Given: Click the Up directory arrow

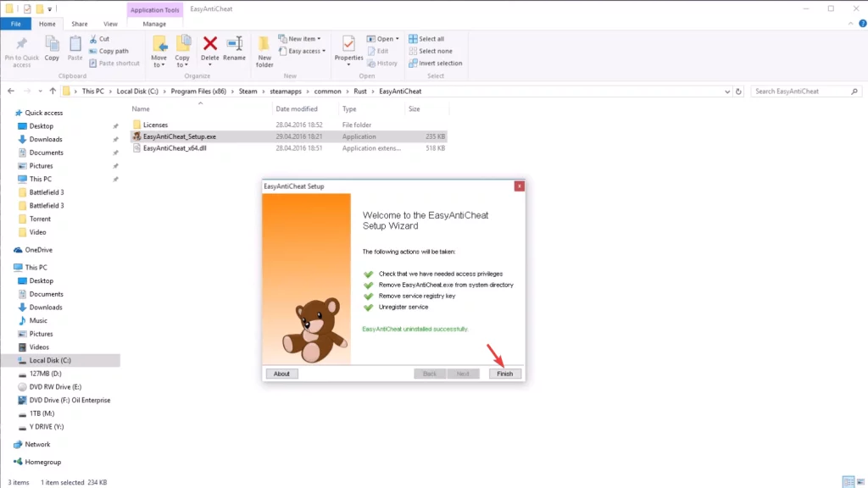Looking at the screenshot, I should [53, 91].
